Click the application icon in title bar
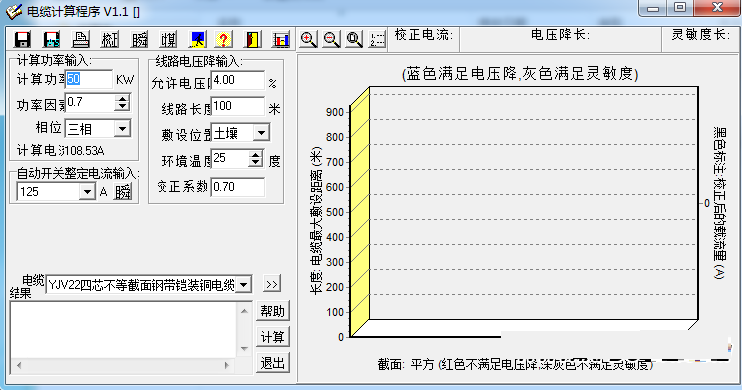742x390 pixels. tap(14, 11)
